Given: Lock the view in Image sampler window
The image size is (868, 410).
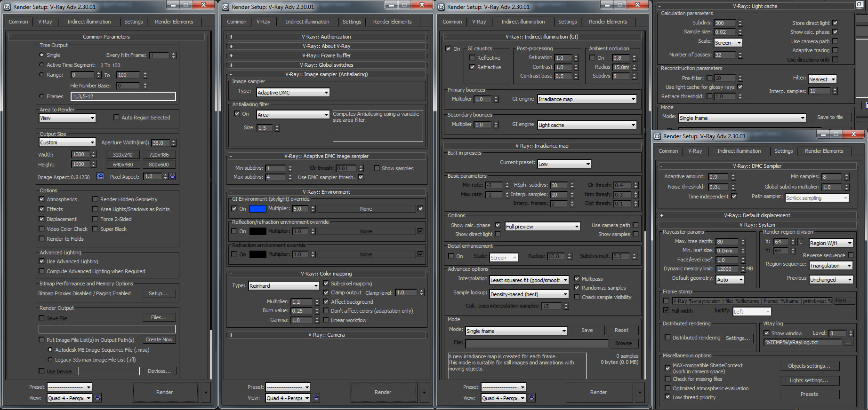Looking at the screenshot, I should click(x=316, y=398).
